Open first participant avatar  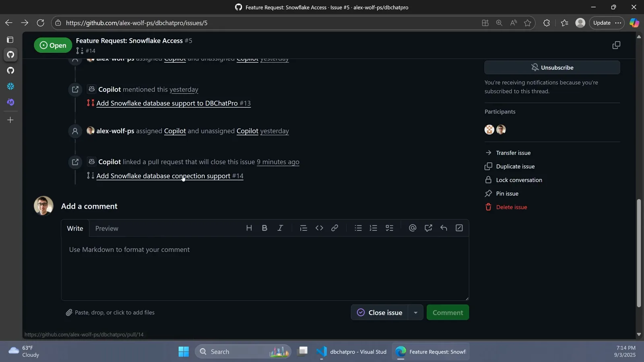pos(489,130)
